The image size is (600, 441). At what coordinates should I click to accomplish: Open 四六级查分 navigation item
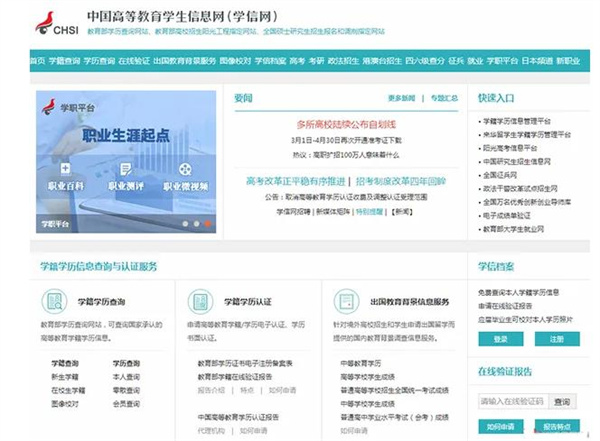[425, 61]
